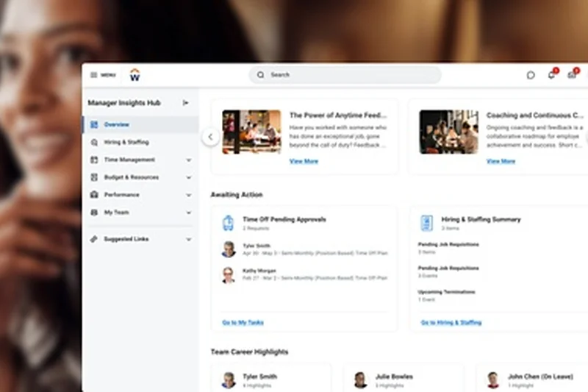Viewport: 588px width, 392px height.
Task: Select Overview in the sidebar
Action: tap(140, 124)
